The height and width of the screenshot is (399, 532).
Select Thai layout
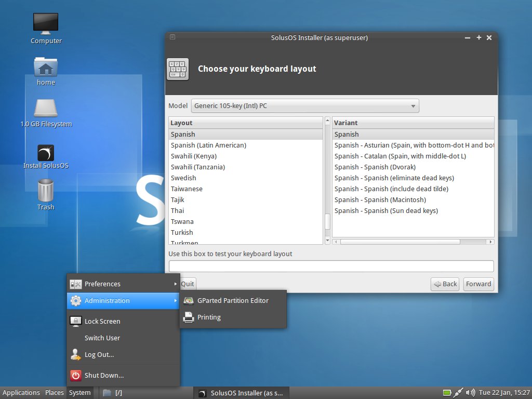pyautogui.click(x=246, y=211)
